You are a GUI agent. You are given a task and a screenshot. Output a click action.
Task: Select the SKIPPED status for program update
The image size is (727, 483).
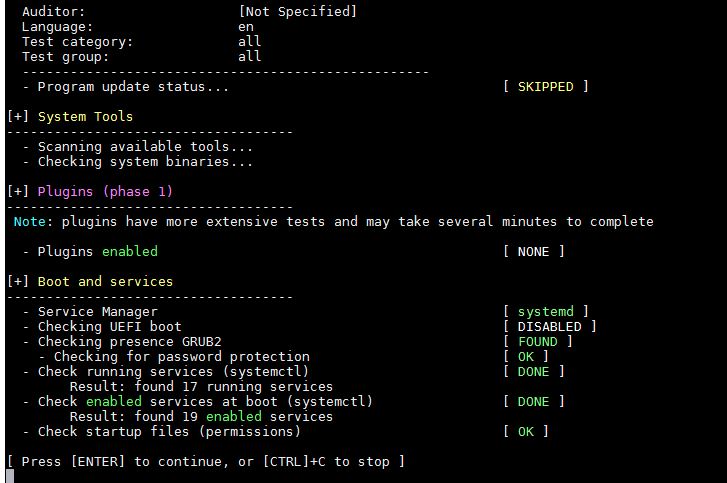[x=545, y=87]
